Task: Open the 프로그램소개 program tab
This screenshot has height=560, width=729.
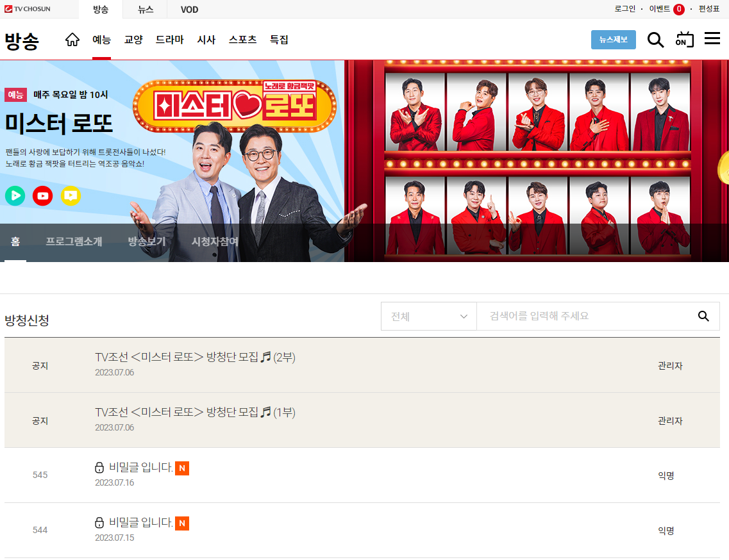Action: 74,242
